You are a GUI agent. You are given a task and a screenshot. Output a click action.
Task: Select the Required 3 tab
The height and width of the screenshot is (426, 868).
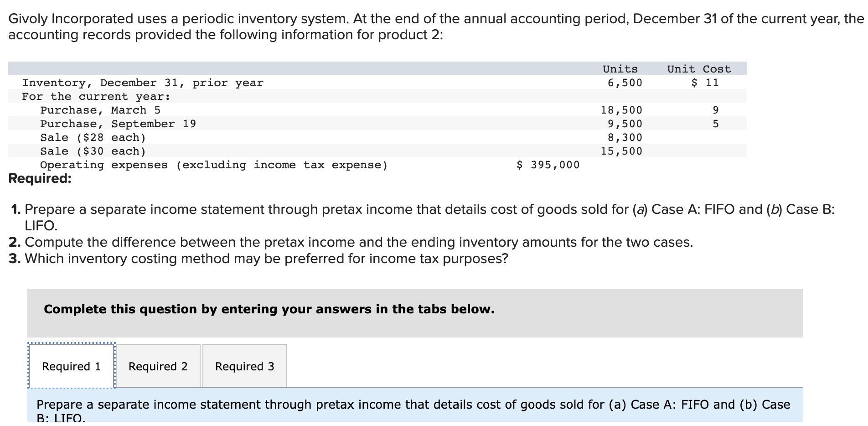click(244, 366)
